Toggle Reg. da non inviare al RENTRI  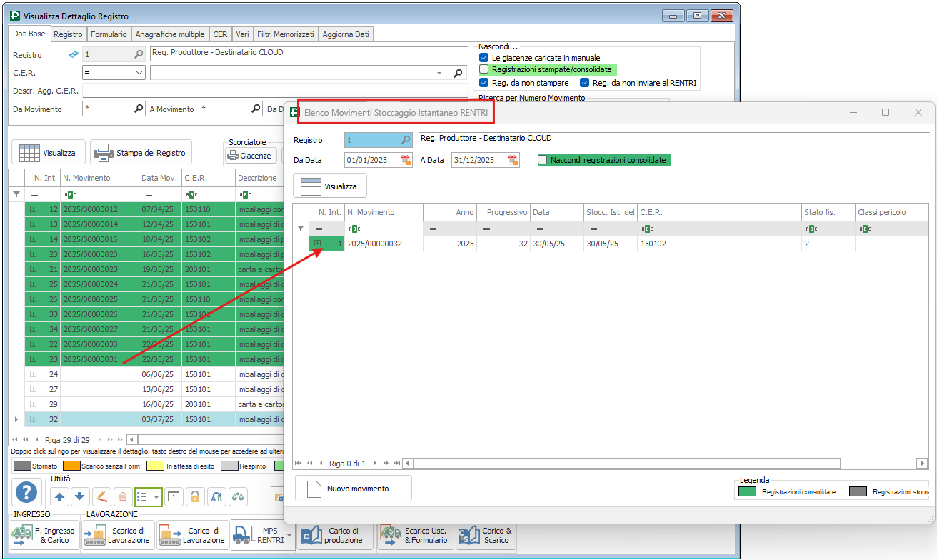(x=585, y=83)
